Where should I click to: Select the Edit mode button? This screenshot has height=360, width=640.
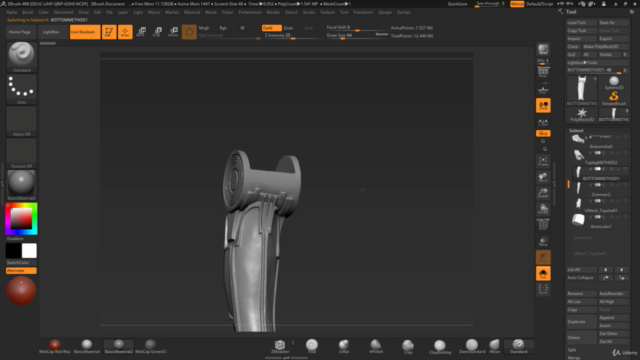click(x=109, y=32)
